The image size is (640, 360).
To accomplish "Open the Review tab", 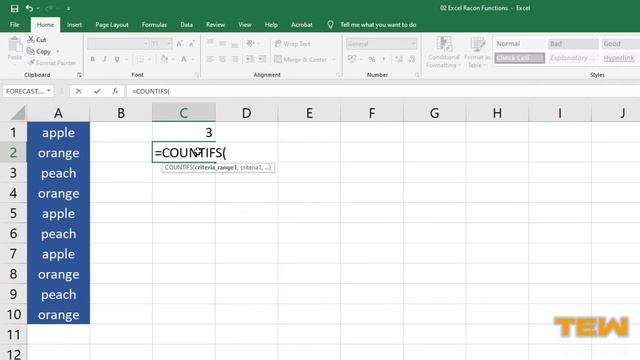I will click(216, 24).
